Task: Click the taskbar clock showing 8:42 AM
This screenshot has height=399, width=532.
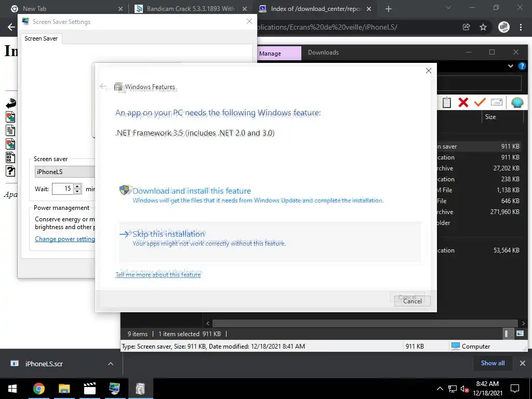Action: tap(487, 389)
